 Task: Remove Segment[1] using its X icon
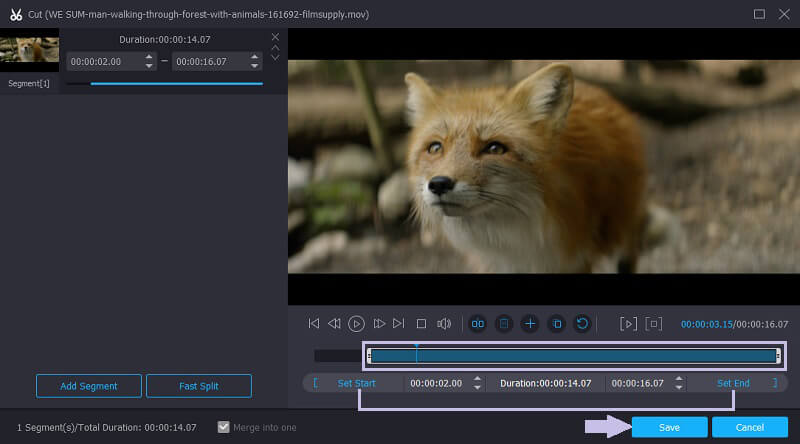[x=275, y=37]
